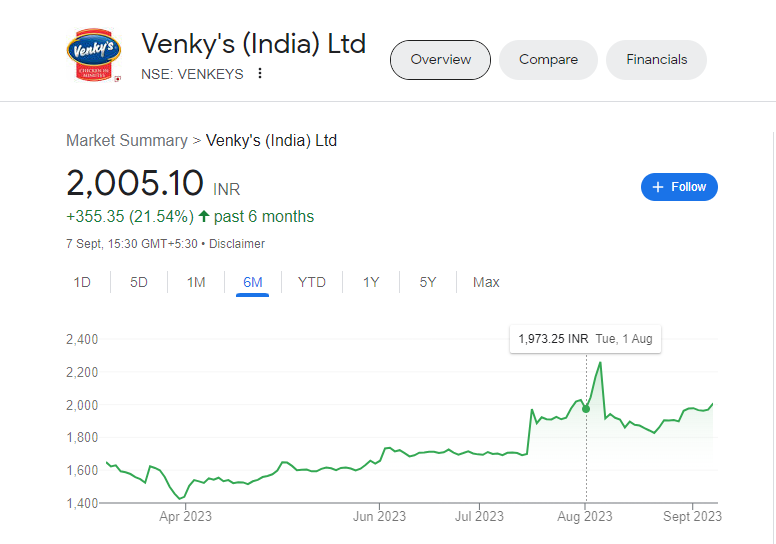Viewport: 776px width, 544px height.
Task: Click the plus icon on Follow button
Action: pyautogui.click(x=657, y=187)
